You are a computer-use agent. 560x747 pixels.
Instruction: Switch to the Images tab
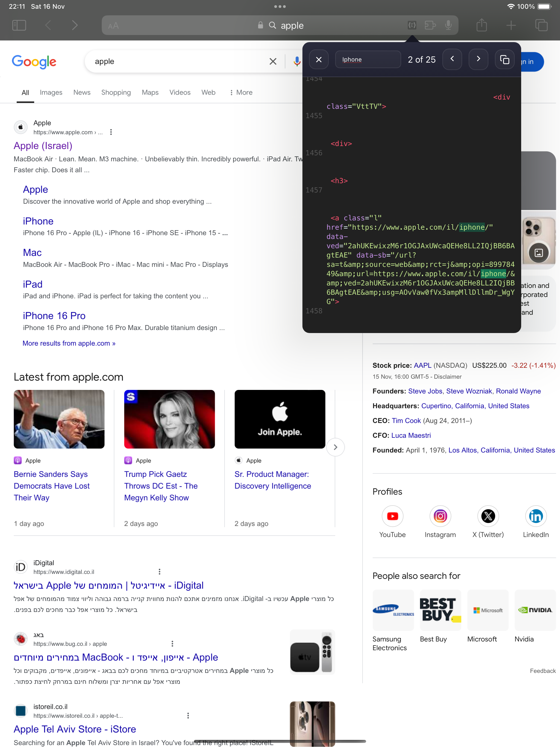[51, 92]
